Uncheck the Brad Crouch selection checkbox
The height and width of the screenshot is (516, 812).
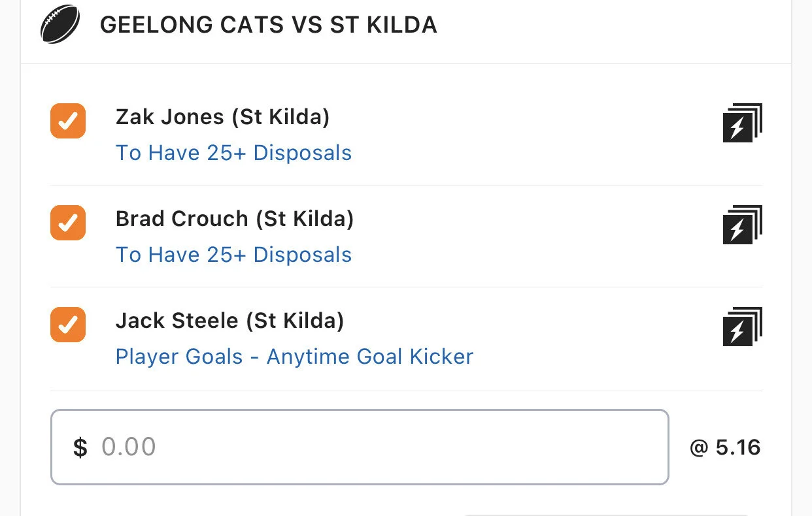click(x=68, y=223)
